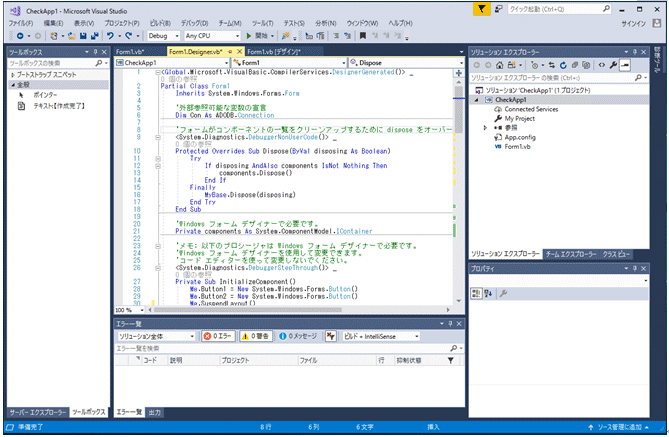
Task: Expand the References node in Solution Explorer
Action: (x=485, y=128)
